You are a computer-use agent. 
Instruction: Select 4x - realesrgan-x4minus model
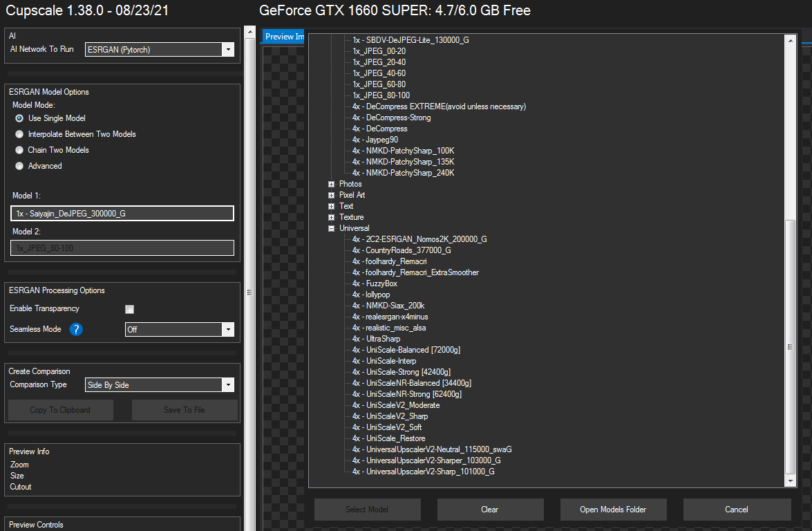tap(390, 317)
